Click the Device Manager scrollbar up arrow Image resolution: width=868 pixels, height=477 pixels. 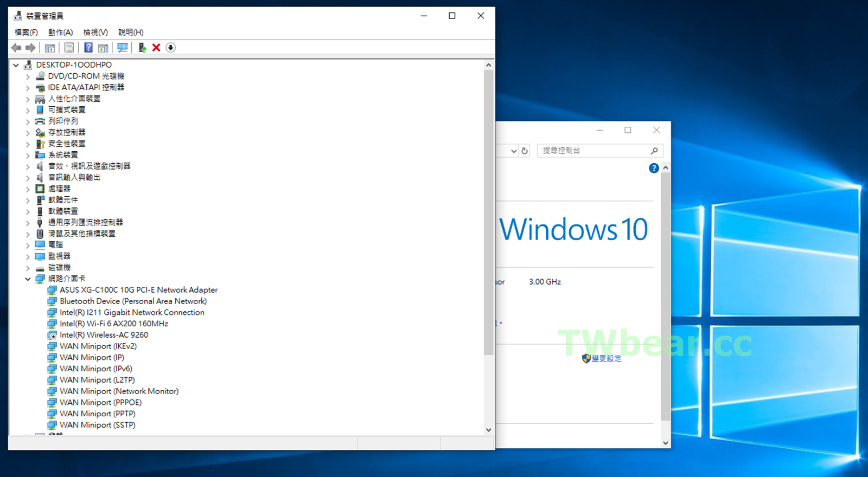[489, 65]
